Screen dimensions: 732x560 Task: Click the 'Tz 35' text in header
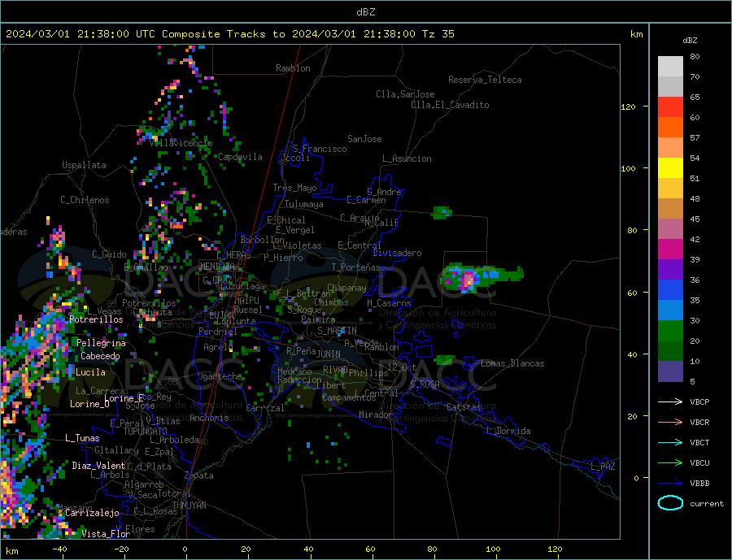click(x=438, y=34)
